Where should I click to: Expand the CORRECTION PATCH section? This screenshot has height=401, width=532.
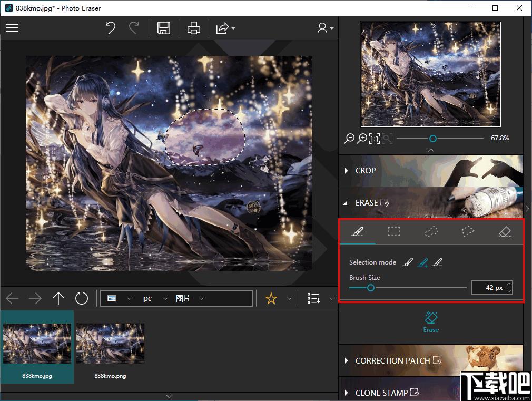coord(430,360)
